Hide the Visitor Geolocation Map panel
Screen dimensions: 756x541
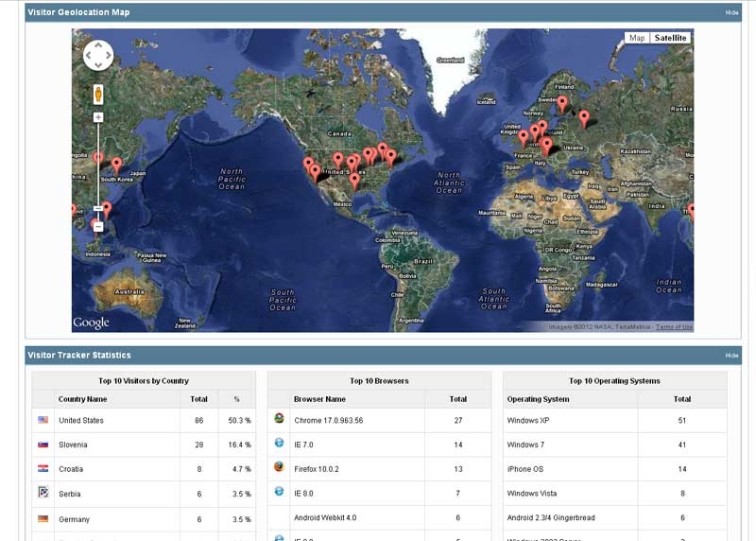[x=731, y=12]
